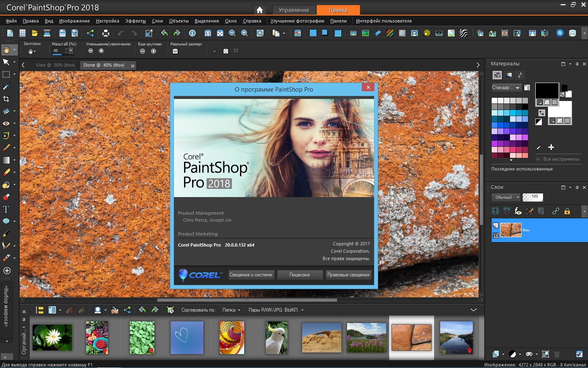Image resolution: width=588 pixels, height=368 pixels.
Task: Select the Pan tool
Action: coord(7,50)
